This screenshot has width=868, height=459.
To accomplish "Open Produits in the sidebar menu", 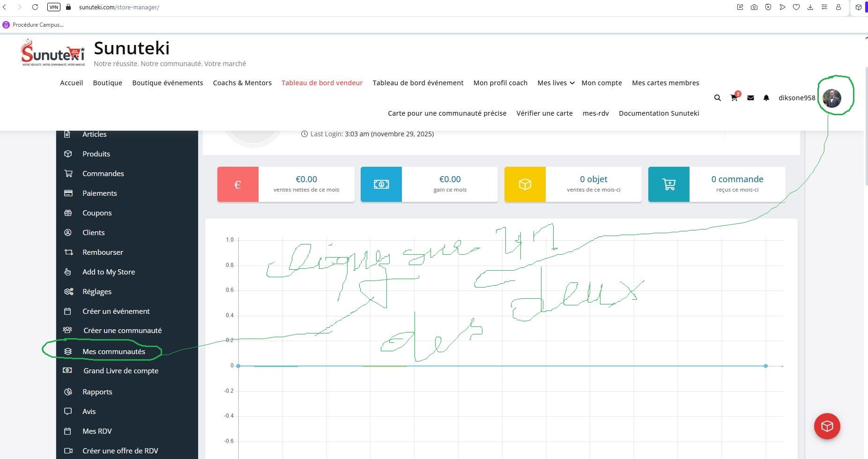I will (x=96, y=154).
